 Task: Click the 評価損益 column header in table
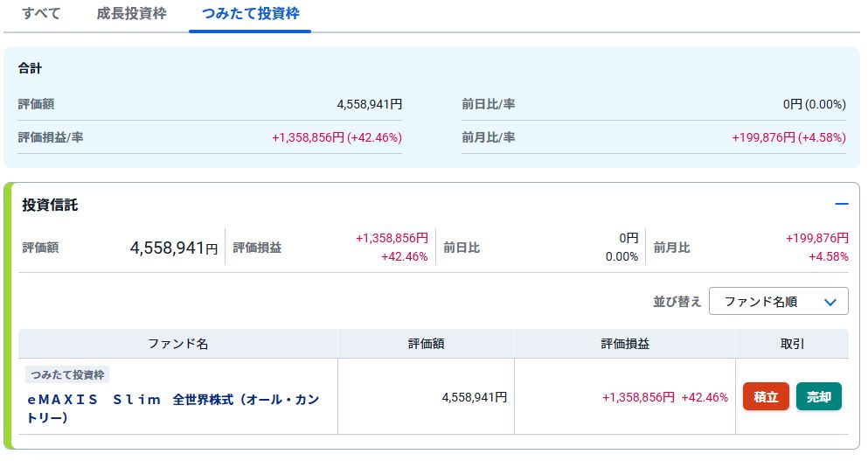(x=625, y=344)
